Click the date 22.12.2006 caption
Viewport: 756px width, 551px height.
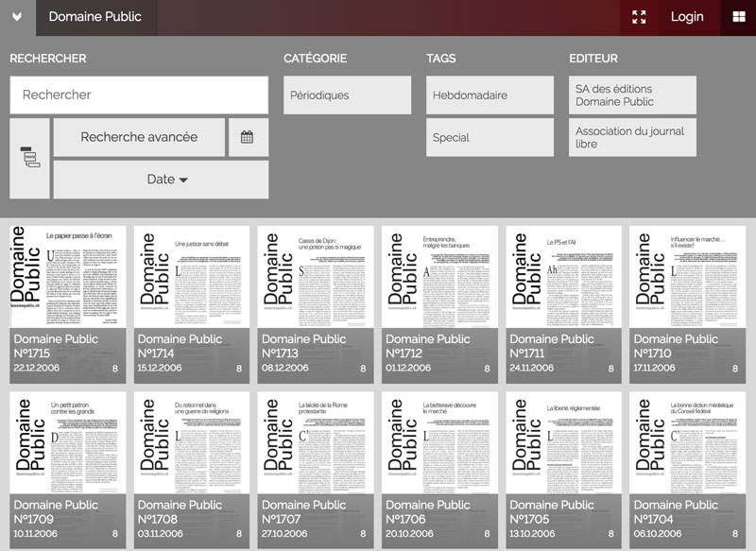tap(37, 368)
